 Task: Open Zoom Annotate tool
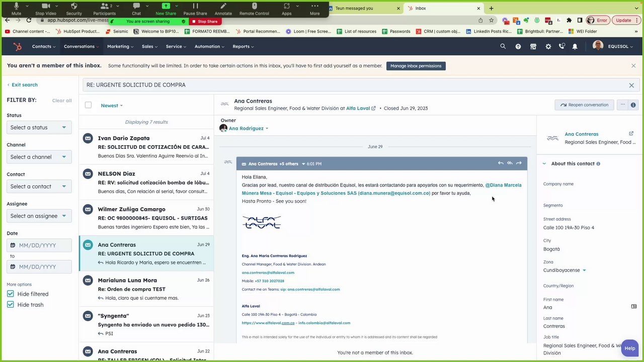(x=223, y=9)
